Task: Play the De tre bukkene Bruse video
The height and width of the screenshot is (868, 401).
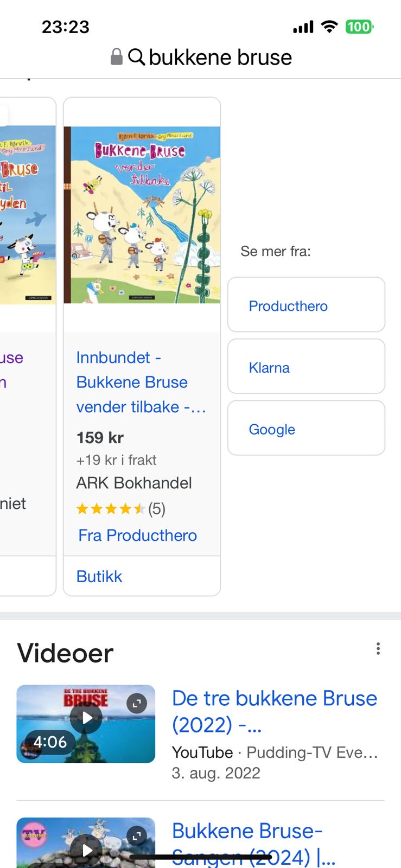Action: 86,718
